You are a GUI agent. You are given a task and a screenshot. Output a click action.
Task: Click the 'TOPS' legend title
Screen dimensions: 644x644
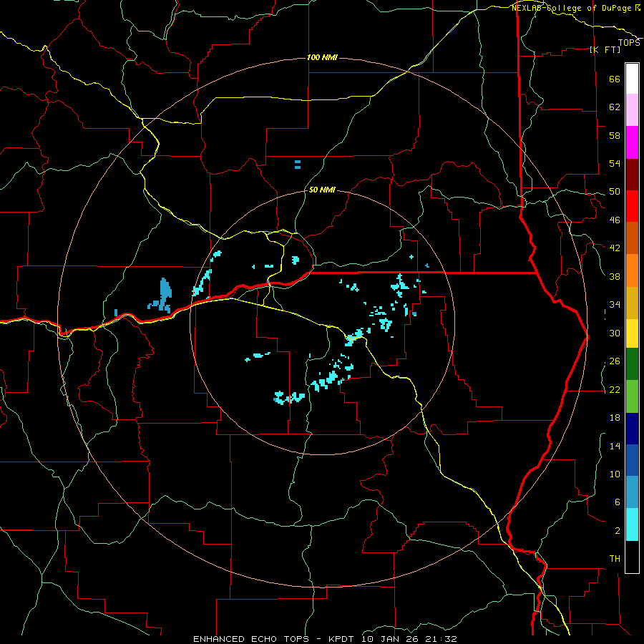click(x=629, y=43)
